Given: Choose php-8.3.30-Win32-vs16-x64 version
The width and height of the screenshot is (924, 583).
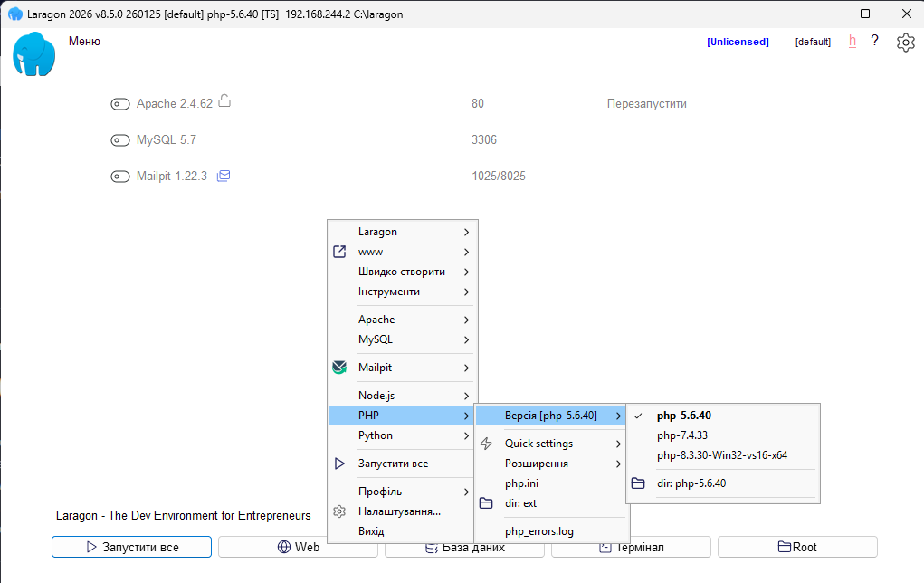Looking at the screenshot, I should pyautogui.click(x=721, y=455).
